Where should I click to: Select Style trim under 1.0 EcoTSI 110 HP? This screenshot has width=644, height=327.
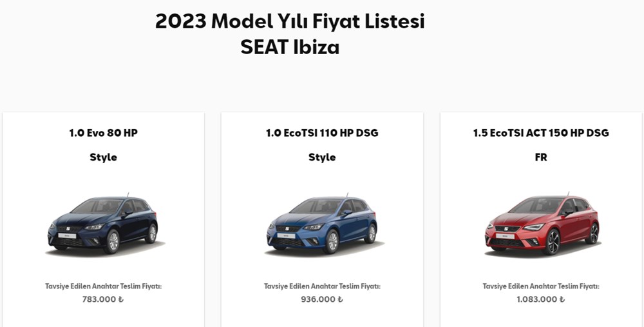(x=322, y=157)
